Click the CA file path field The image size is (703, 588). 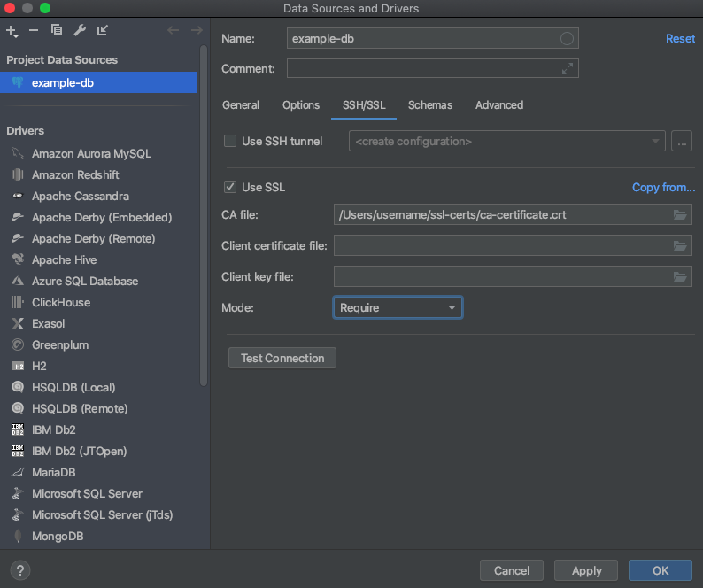tap(513, 215)
